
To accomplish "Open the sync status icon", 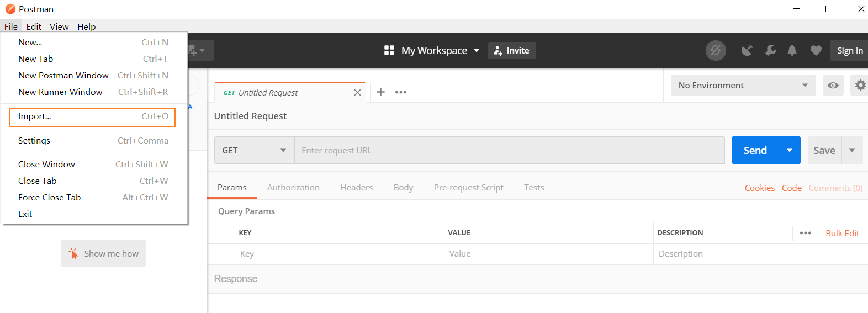I will click(716, 50).
